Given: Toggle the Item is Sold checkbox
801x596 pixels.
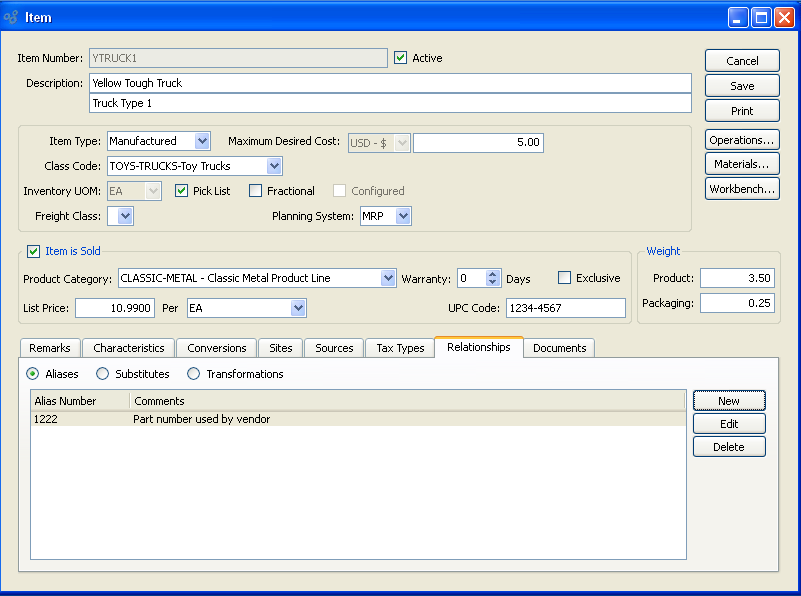Looking at the screenshot, I should pyautogui.click(x=34, y=251).
